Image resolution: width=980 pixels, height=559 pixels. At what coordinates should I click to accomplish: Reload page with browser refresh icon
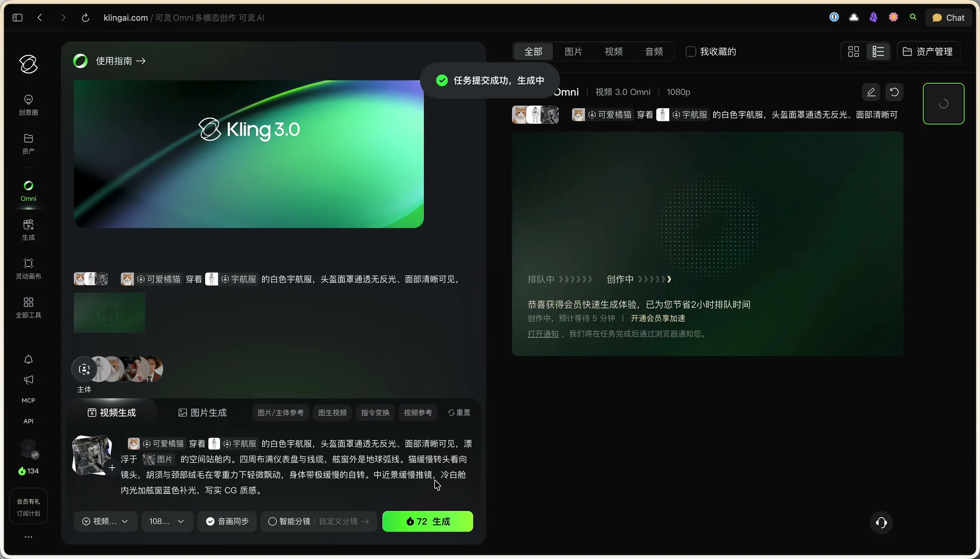point(85,18)
